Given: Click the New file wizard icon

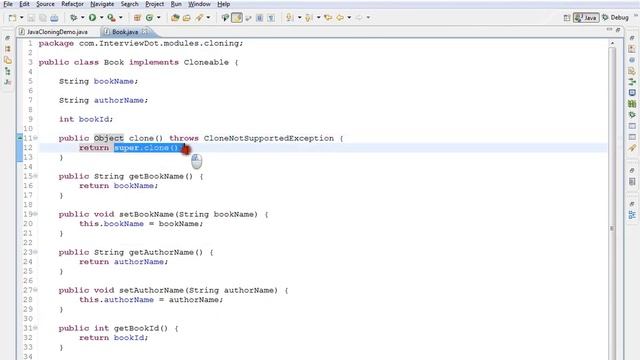Looking at the screenshot, I should 13,18.
